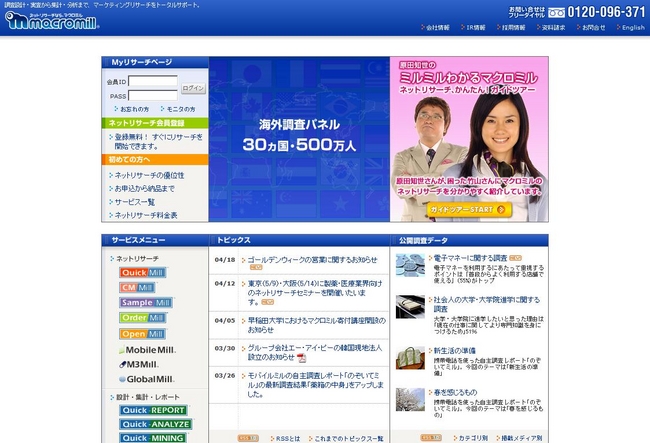650x443 pixels.
Task: Open 新生活の準備 survey link
Action: click(x=454, y=351)
